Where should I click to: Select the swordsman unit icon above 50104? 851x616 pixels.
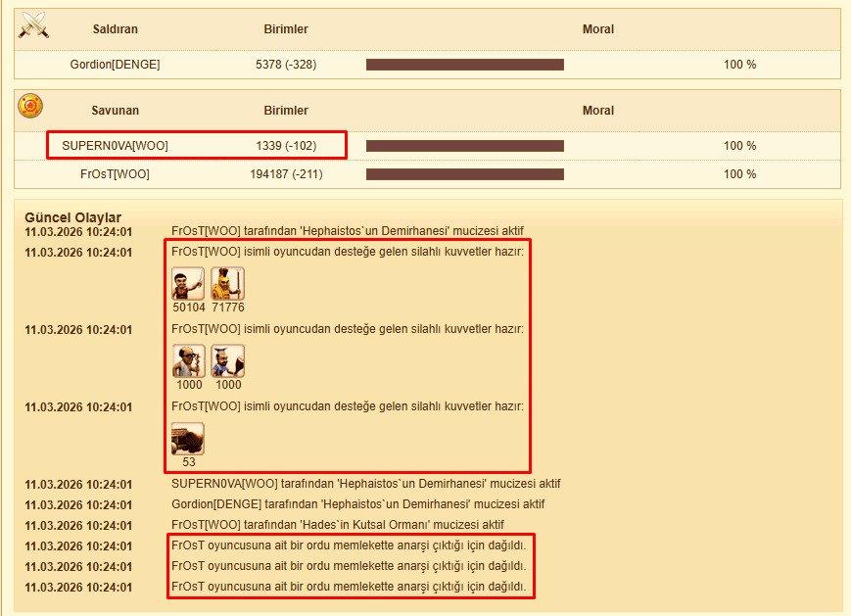(x=188, y=283)
